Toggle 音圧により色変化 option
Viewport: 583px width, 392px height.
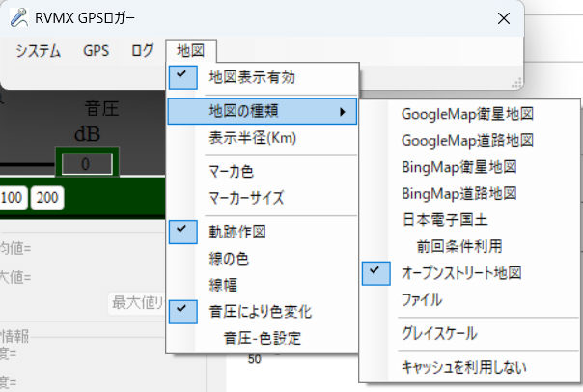tap(260, 311)
